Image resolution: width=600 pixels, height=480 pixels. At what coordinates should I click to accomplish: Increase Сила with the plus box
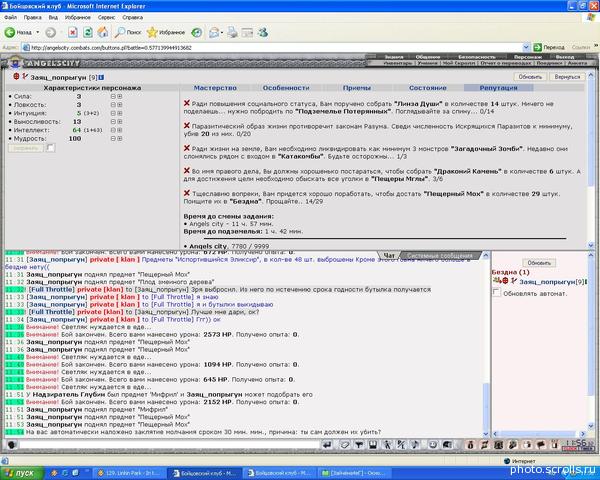click(120, 96)
